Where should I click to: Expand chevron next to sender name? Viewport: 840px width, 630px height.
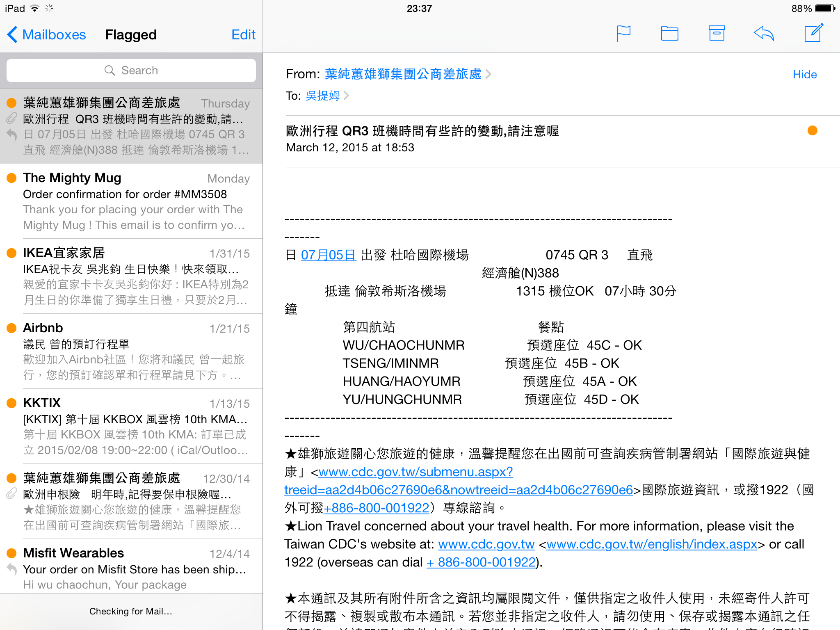click(488, 74)
